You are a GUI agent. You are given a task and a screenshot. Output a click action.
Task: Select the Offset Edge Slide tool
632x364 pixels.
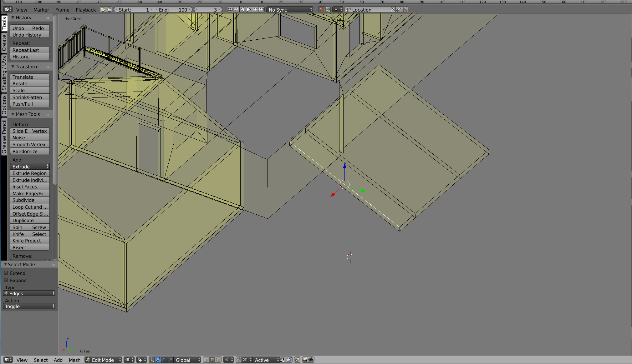click(29, 214)
